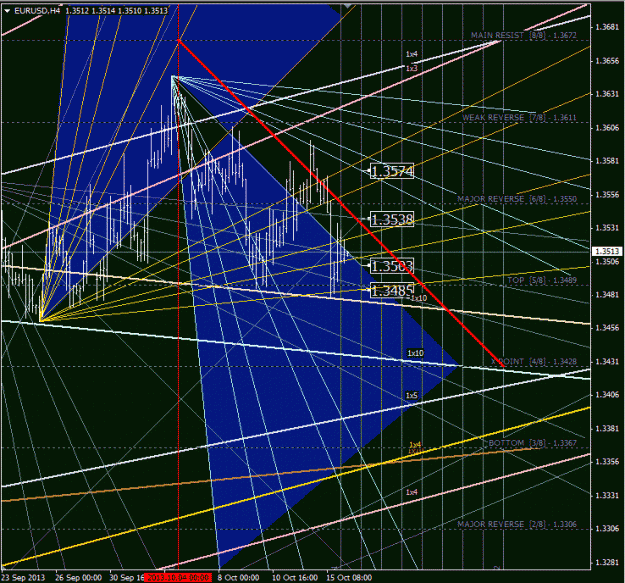The height and width of the screenshot is (583, 625).
Task: Click the 1.3681 price scale value
Action: tap(607, 27)
